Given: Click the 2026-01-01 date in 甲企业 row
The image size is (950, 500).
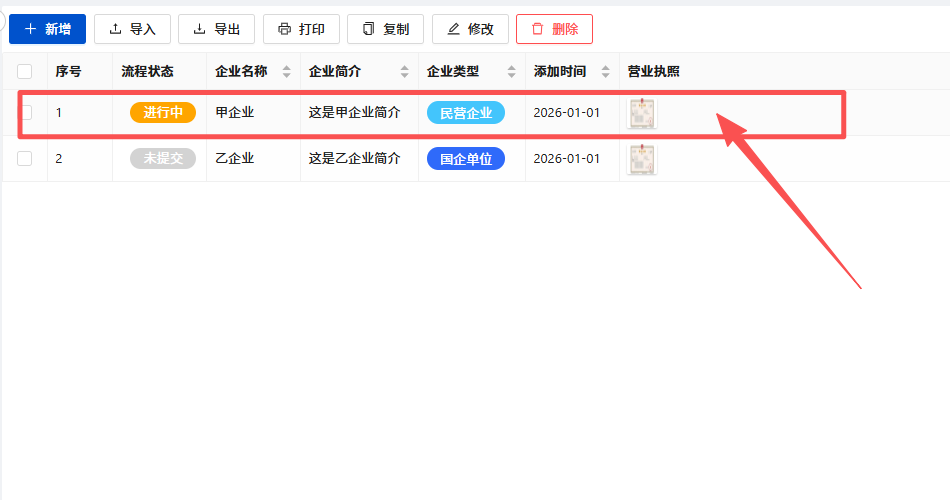Looking at the screenshot, I should point(566,113).
